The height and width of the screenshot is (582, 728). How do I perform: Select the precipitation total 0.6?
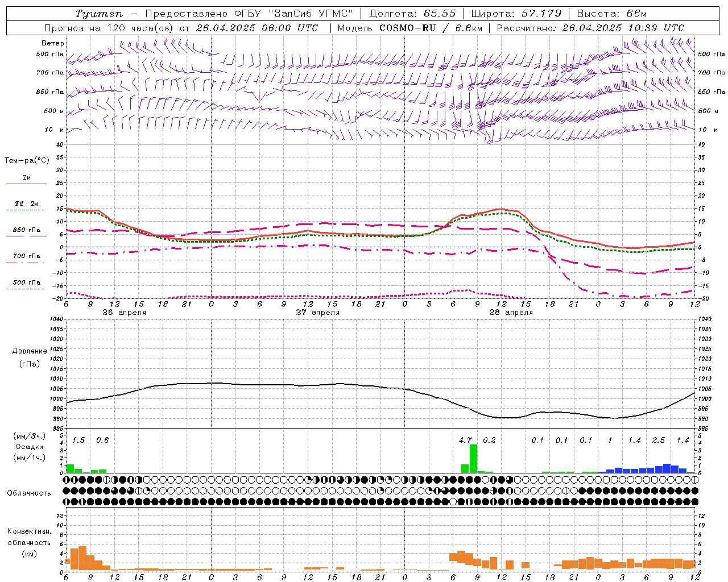pyautogui.click(x=102, y=440)
